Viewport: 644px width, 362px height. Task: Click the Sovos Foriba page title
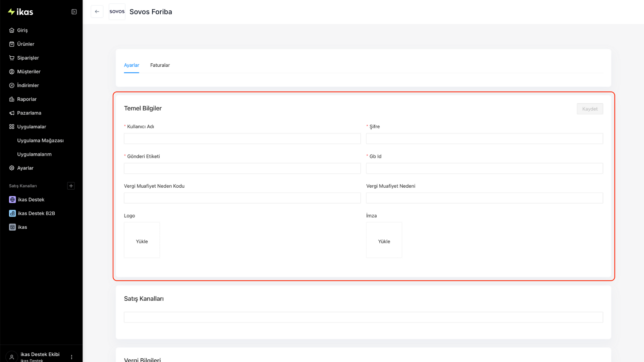tap(151, 12)
